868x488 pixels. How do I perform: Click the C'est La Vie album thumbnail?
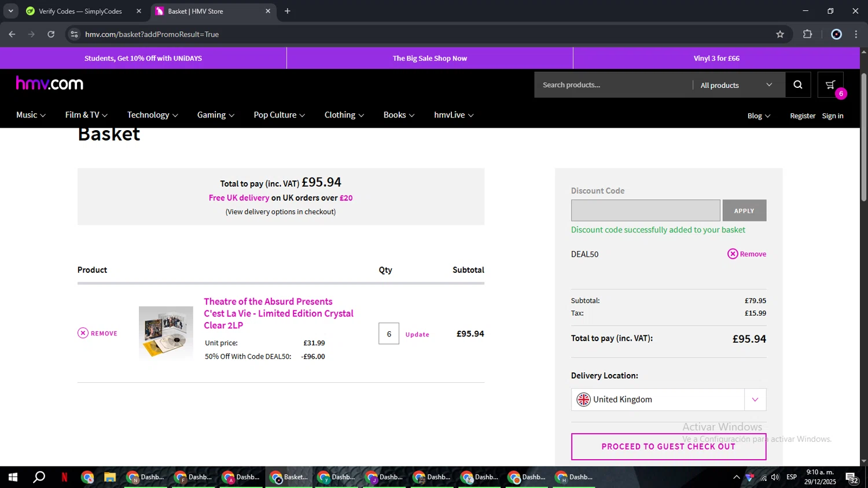pos(166,332)
